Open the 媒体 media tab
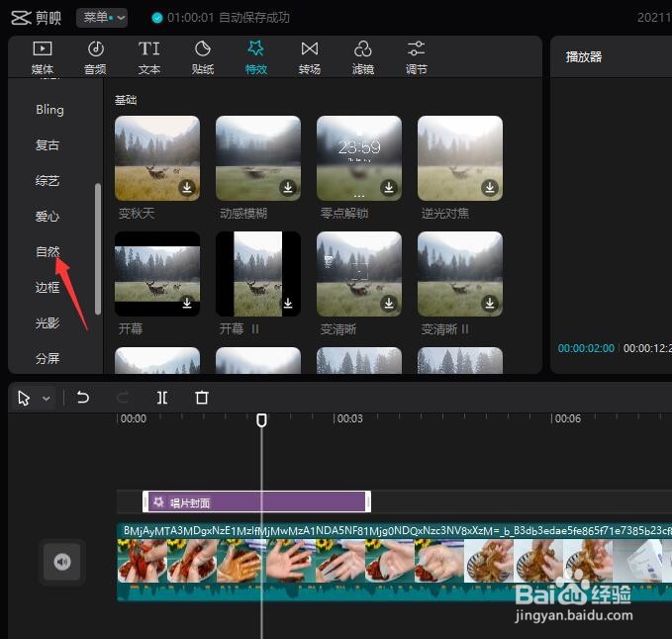 pos(43,57)
